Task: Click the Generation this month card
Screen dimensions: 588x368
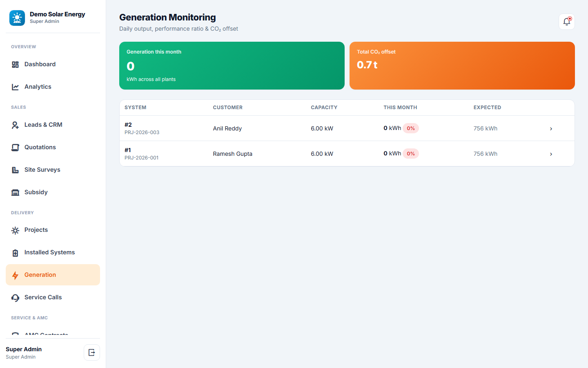Action: click(232, 65)
